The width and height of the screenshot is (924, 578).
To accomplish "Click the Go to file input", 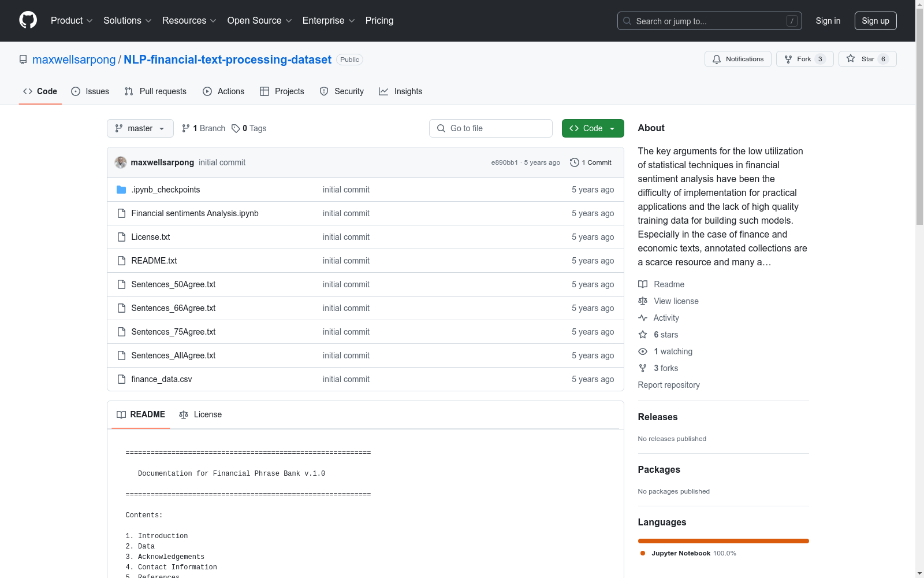I will (491, 128).
